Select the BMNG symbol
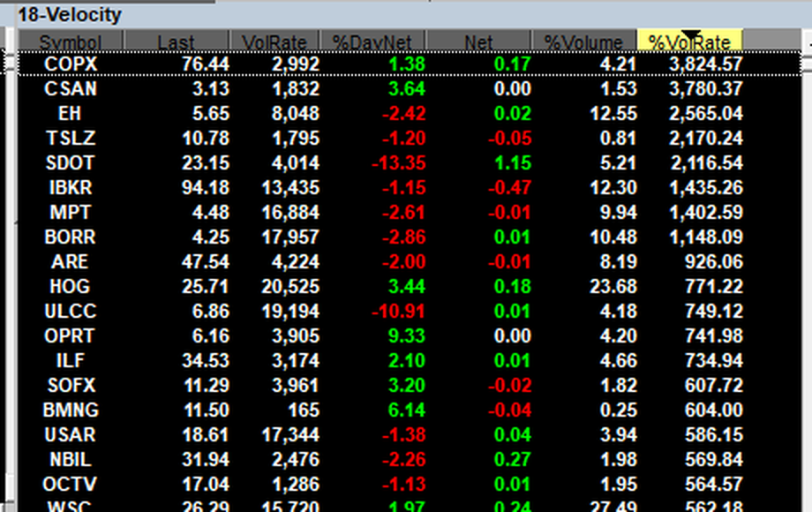Image resolution: width=812 pixels, height=512 pixels. tap(71, 410)
